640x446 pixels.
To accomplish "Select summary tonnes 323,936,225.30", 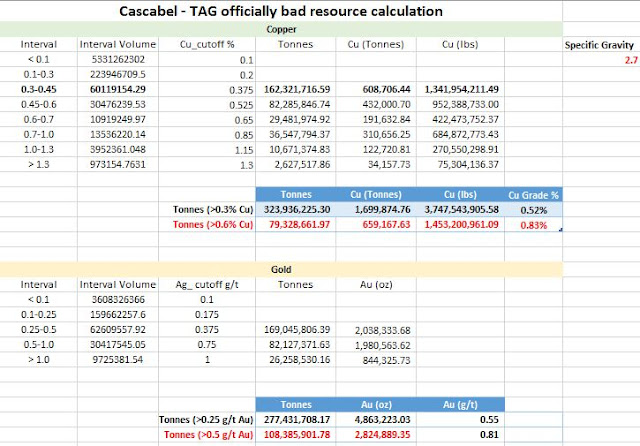I will (297, 210).
